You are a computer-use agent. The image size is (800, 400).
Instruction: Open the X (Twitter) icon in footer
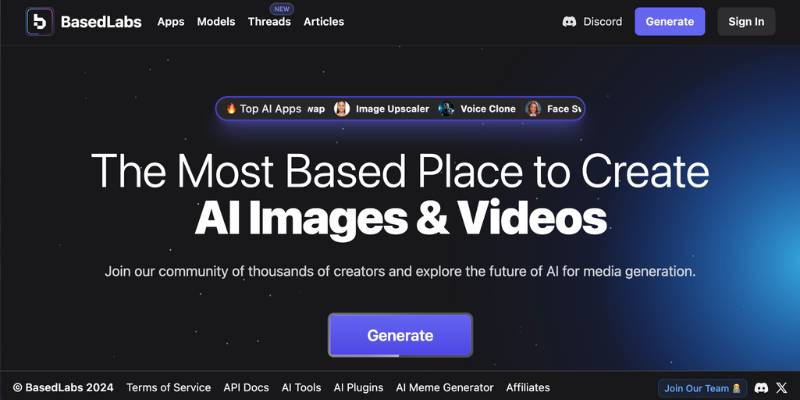click(x=782, y=388)
